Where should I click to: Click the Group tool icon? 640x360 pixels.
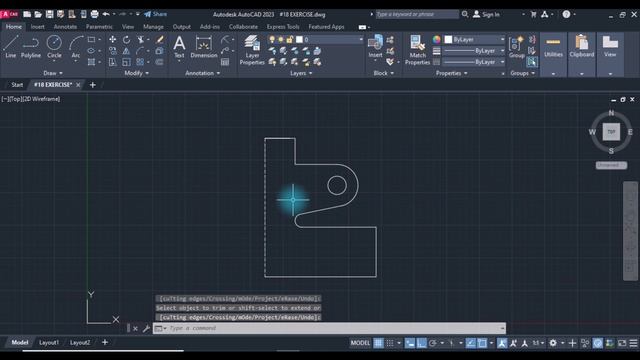[516, 47]
